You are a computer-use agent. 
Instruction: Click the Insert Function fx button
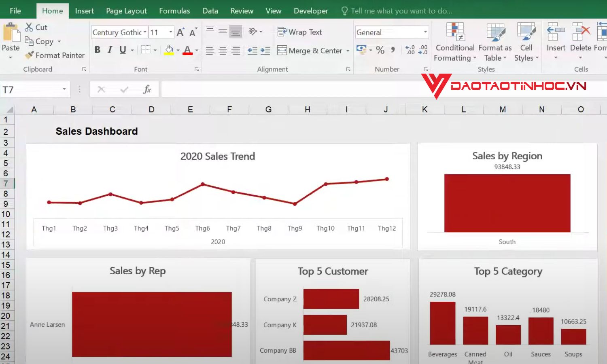pos(147,89)
